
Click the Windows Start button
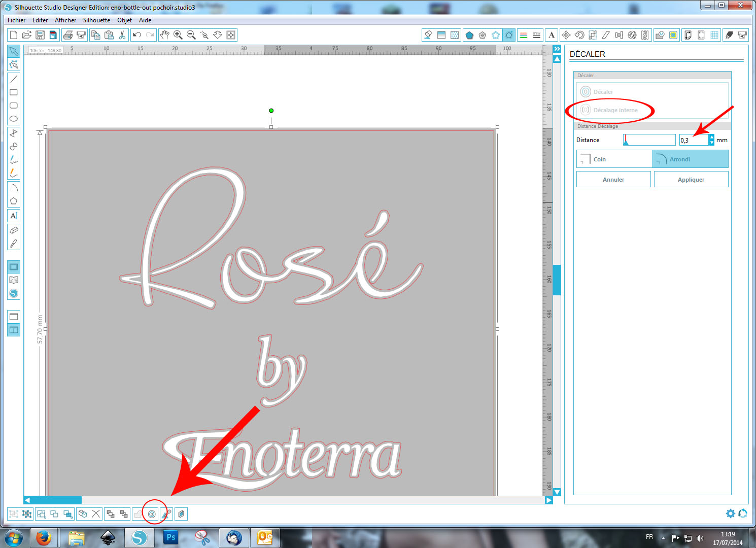[x=13, y=537]
